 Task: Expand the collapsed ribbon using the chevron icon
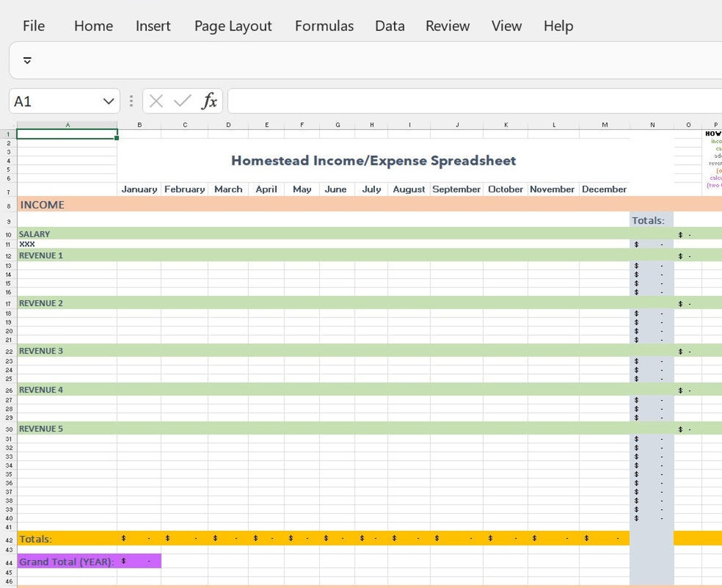point(27,60)
